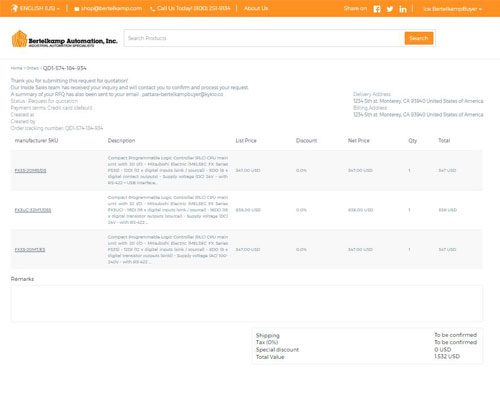
Task: Click the Delivery Address label
Action: point(372,94)
